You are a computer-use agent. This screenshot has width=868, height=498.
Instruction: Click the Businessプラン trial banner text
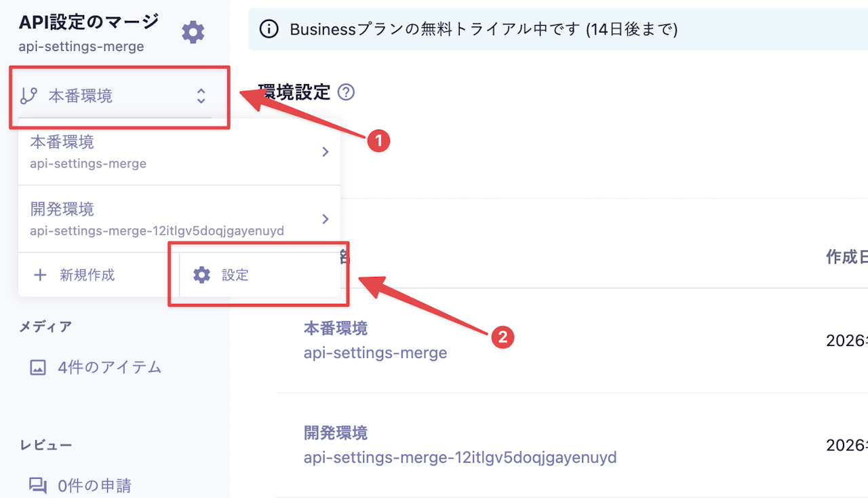pyautogui.click(x=484, y=29)
